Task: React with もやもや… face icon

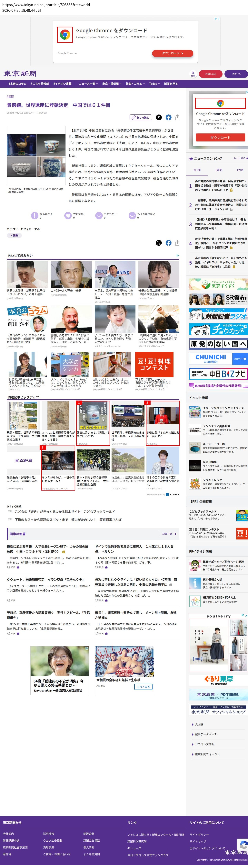Action: pos(99,216)
